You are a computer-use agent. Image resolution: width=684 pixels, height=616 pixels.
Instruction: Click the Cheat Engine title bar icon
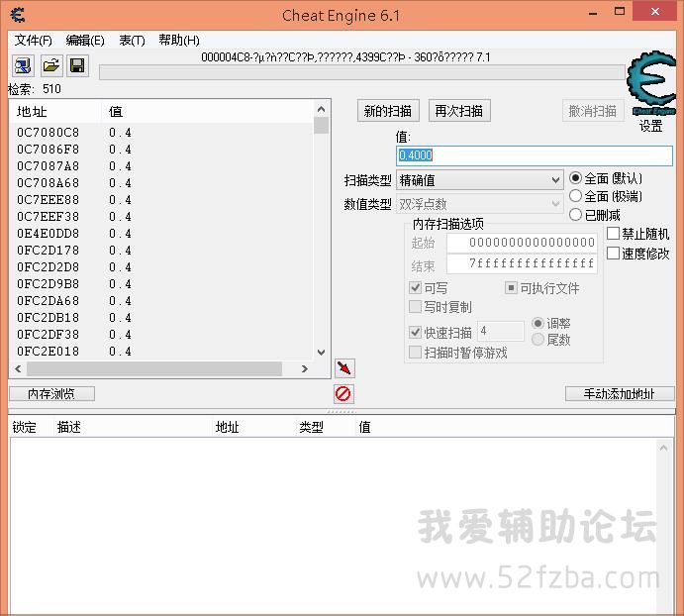(x=17, y=15)
